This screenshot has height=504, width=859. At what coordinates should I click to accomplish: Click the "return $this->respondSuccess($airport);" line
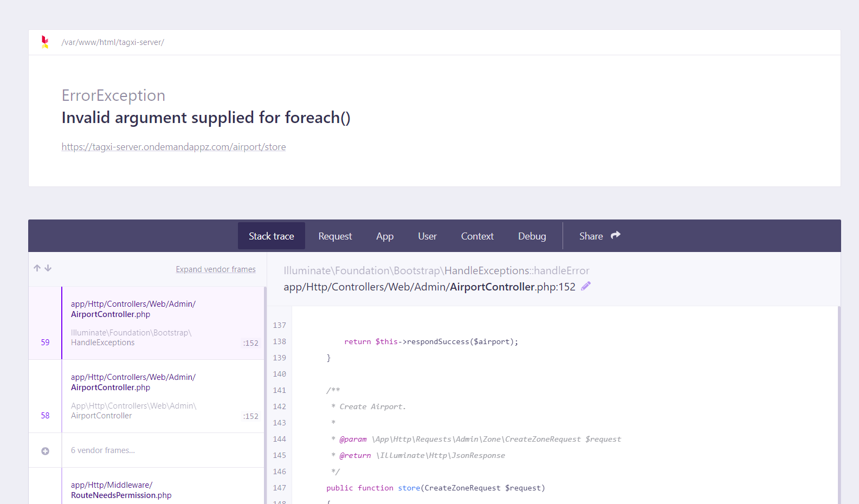431,341
